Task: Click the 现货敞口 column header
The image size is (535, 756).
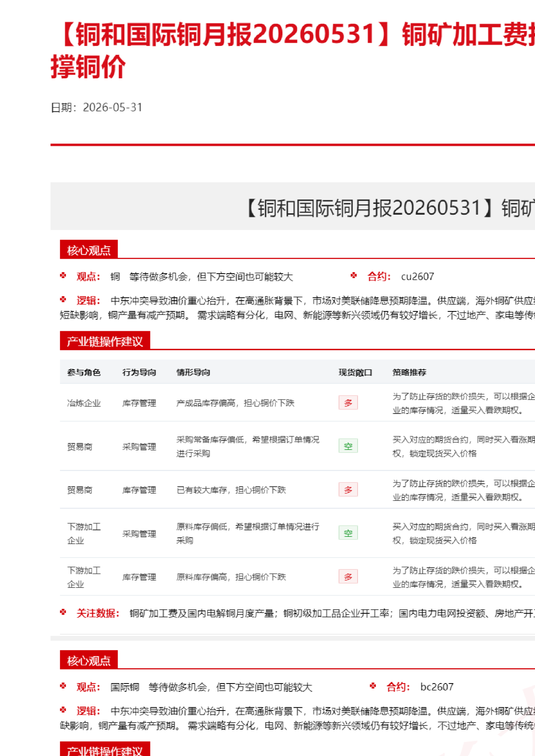Action: [x=355, y=372]
